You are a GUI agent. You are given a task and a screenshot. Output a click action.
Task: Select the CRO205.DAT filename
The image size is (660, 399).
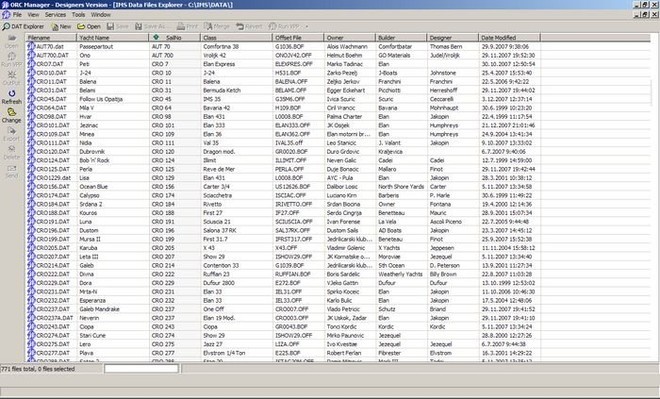(x=53, y=248)
